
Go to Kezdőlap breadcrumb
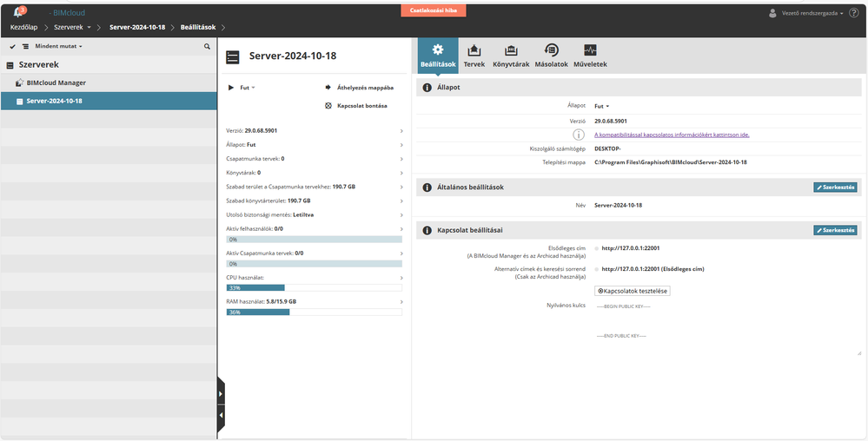(x=23, y=27)
